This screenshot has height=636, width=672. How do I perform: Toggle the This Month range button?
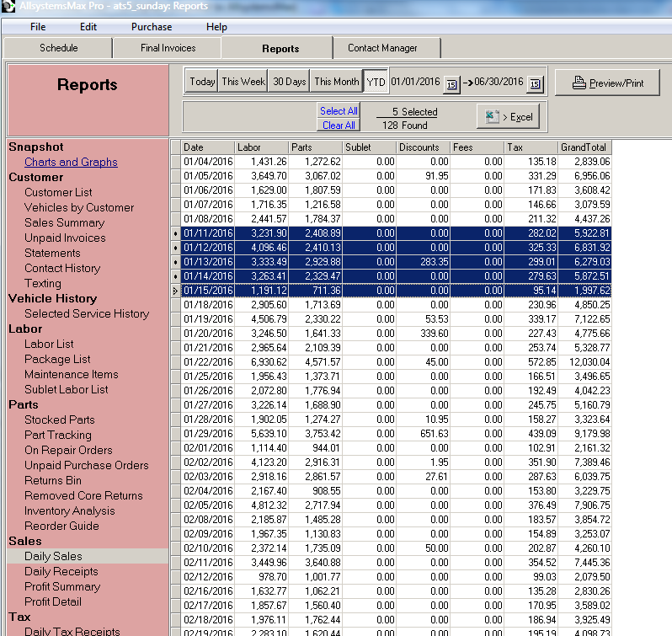click(336, 82)
